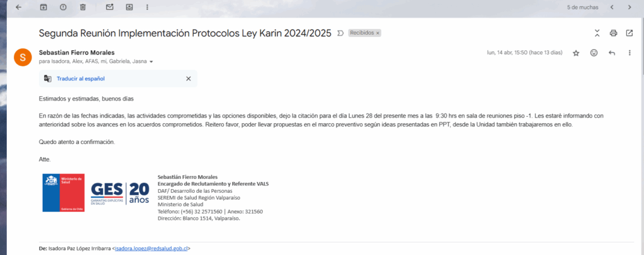Viewport: 644px width, 255px height.
Task: Collapse all messages in the thread
Action: coord(597,33)
